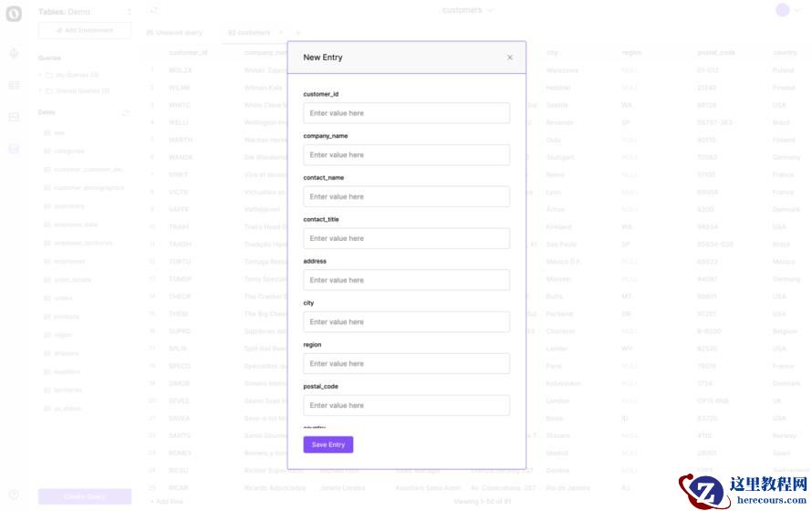Expand the My Queries folder
The width and height of the screenshot is (812, 511).
tap(40, 75)
